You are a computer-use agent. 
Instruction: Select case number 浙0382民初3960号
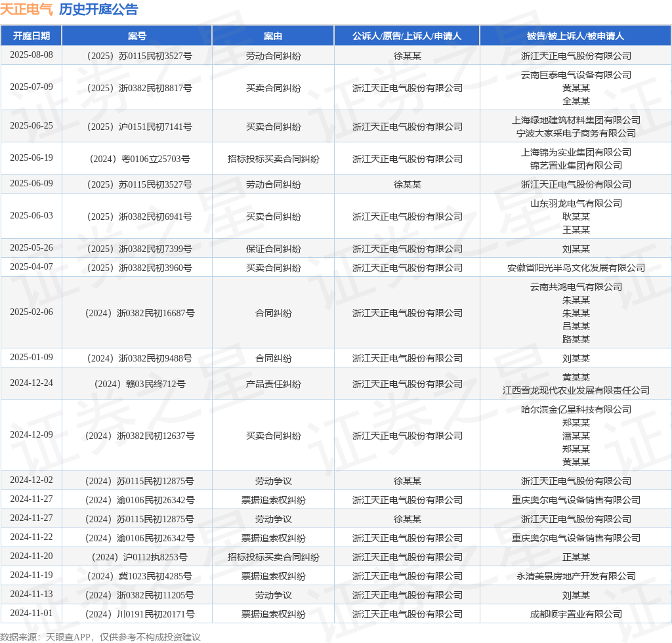(x=139, y=268)
